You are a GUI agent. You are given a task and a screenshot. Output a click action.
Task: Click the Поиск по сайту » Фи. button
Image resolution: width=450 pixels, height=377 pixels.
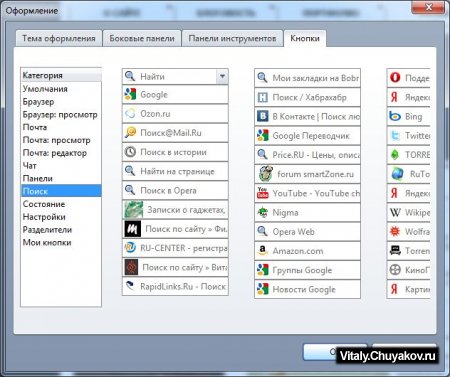click(x=175, y=229)
